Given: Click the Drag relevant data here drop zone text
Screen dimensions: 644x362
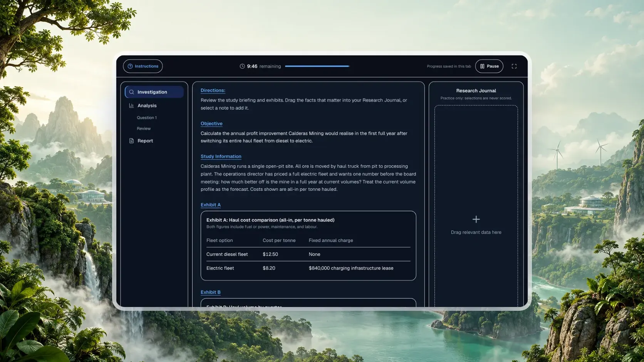Looking at the screenshot, I should [476, 232].
